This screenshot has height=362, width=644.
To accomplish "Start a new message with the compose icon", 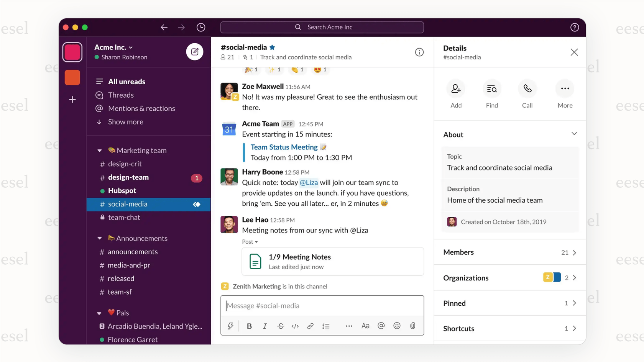I will 195,52.
